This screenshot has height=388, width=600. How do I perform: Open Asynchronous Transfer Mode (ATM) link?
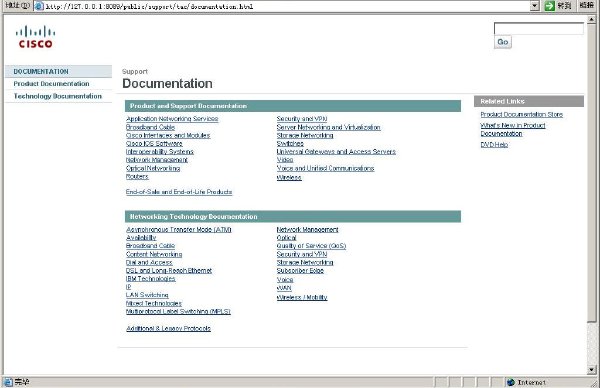(179, 230)
